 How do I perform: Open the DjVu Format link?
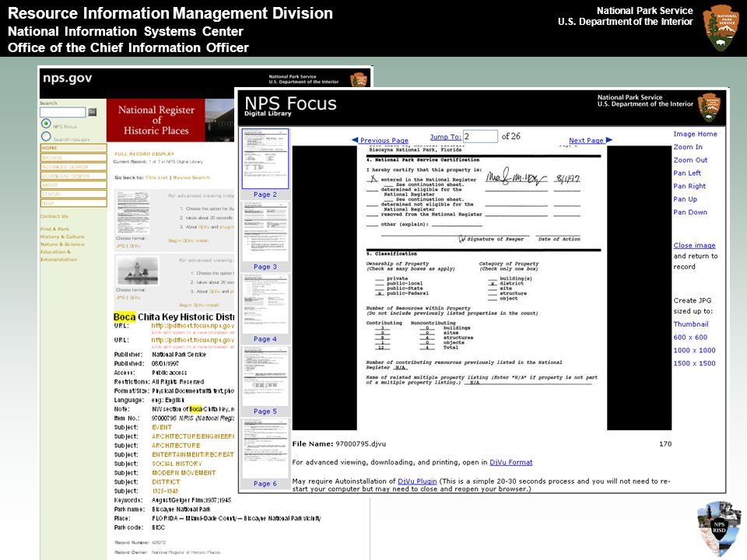[x=510, y=462]
